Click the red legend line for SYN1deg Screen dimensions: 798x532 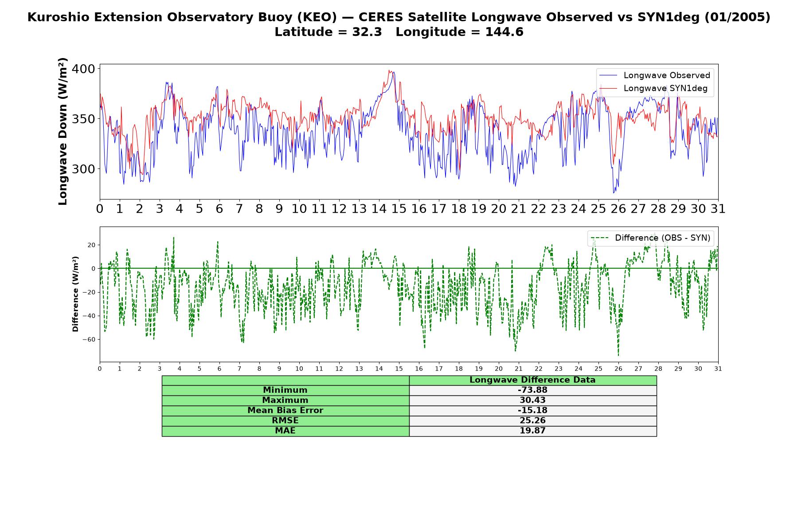pos(608,89)
